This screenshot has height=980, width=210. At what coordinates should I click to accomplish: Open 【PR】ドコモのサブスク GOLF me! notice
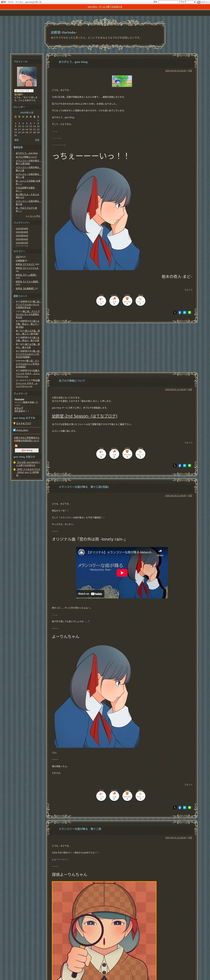(x=28, y=472)
